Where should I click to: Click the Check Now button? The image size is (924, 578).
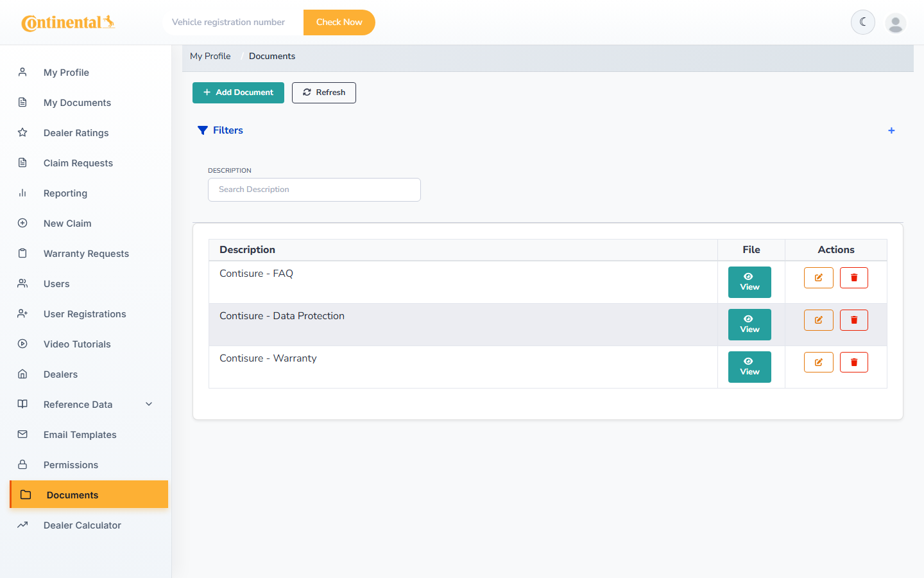point(339,22)
